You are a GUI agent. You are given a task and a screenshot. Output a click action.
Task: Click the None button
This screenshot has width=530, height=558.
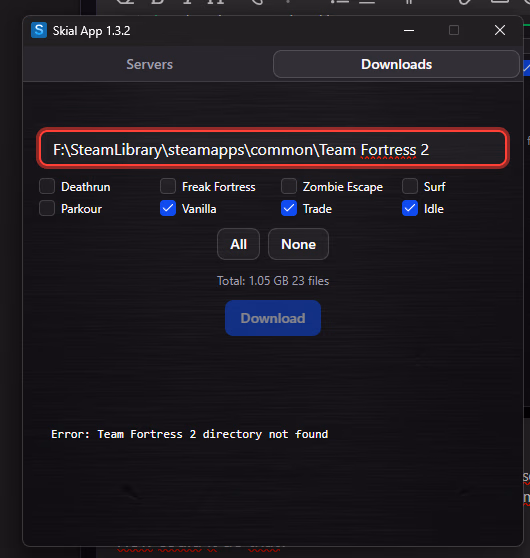[298, 244]
